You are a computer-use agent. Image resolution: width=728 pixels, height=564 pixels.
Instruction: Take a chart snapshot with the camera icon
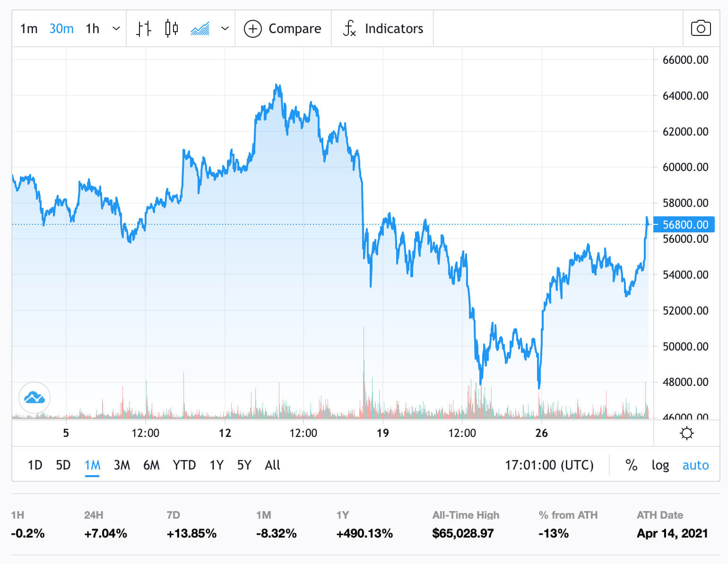coord(701,28)
